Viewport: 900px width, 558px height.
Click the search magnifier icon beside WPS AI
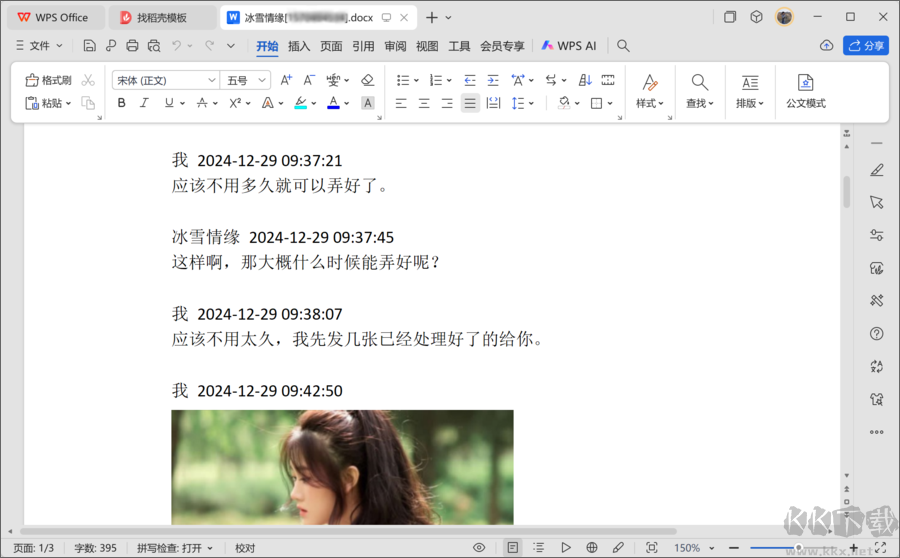pos(623,46)
